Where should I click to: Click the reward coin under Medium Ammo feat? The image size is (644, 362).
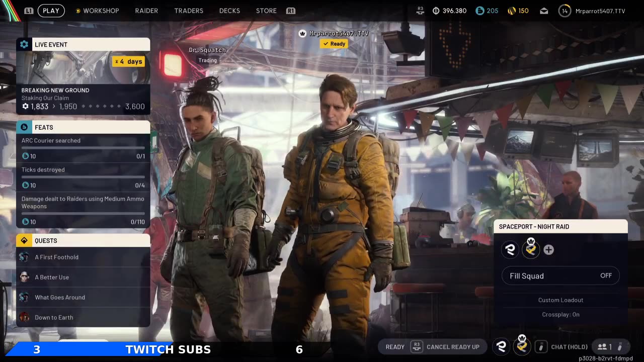pyautogui.click(x=25, y=222)
